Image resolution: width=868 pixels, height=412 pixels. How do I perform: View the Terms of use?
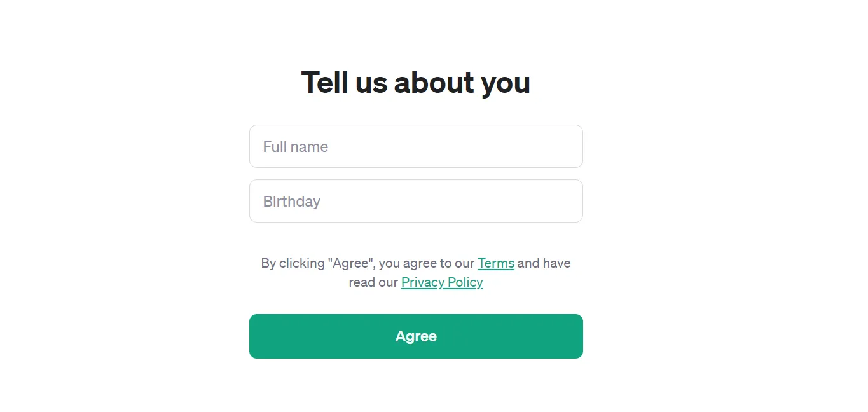pyautogui.click(x=496, y=263)
